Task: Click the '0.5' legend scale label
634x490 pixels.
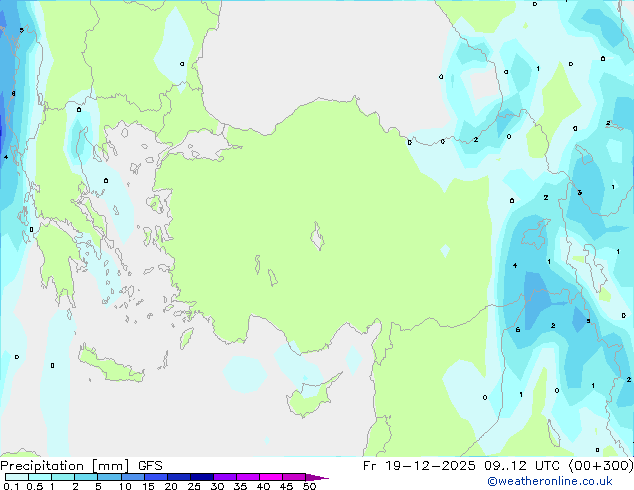Action: (x=35, y=486)
